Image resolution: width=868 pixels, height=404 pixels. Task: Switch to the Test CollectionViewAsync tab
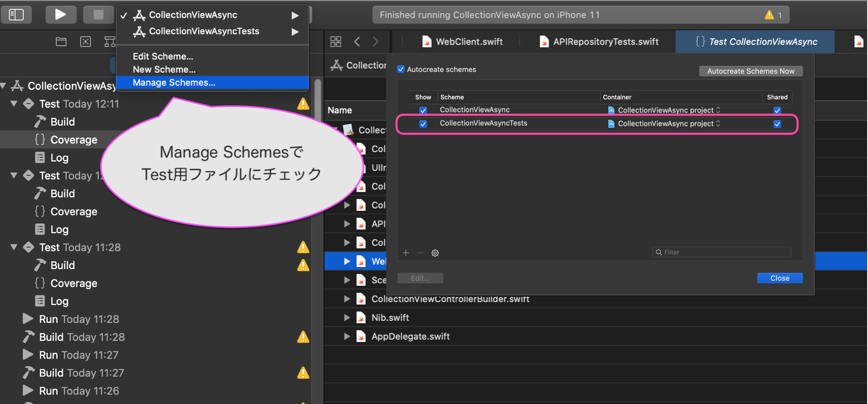click(755, 41)
